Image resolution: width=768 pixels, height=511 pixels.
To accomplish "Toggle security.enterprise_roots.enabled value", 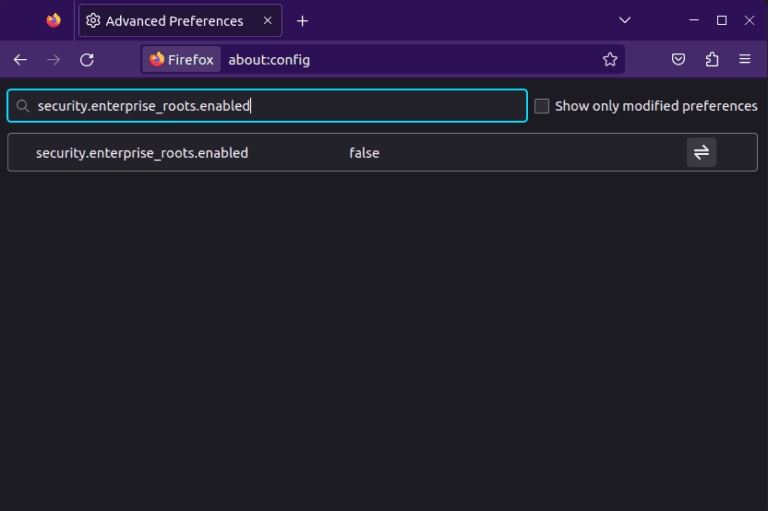I will click(x=701, y=152).
